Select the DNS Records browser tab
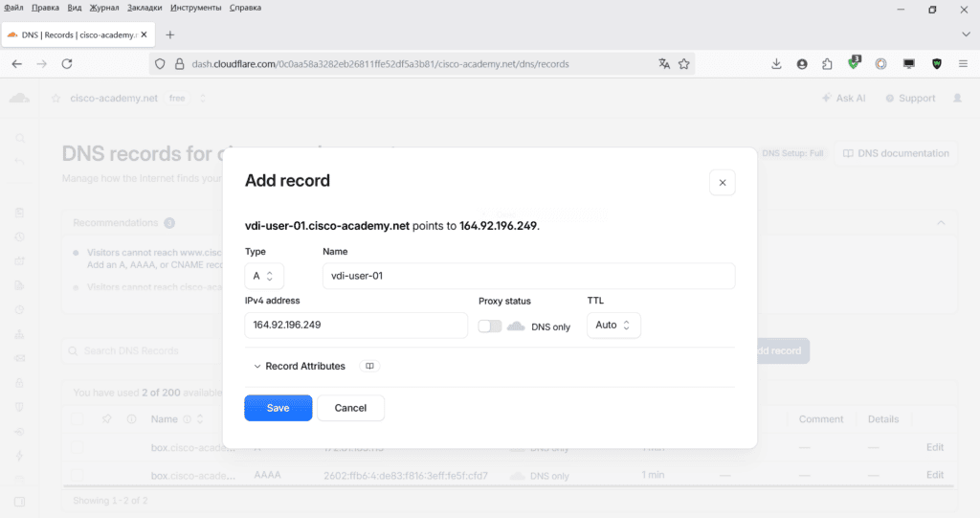Screen dimensions: 980x518 tap(78, 35)
